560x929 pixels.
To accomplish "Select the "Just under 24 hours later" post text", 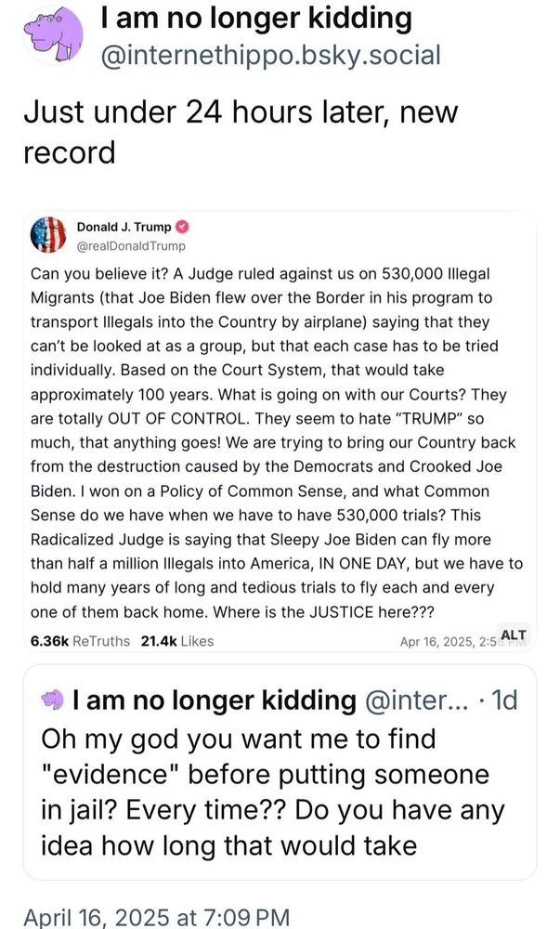I will (239, 131).
